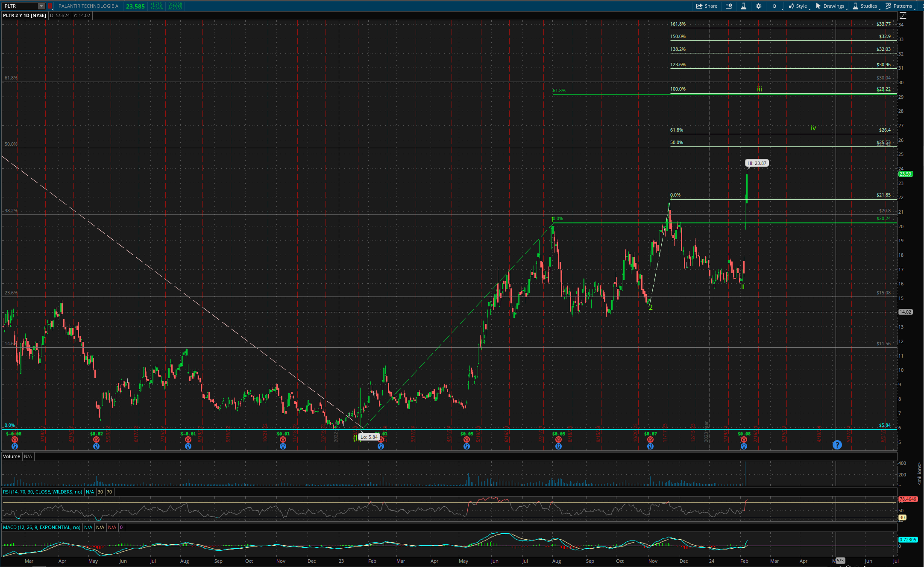This screenshot has height=567, width=924.
Task: Click the blue lightbulb icon under $0.05 May
Action: click(x=466, y=447)
